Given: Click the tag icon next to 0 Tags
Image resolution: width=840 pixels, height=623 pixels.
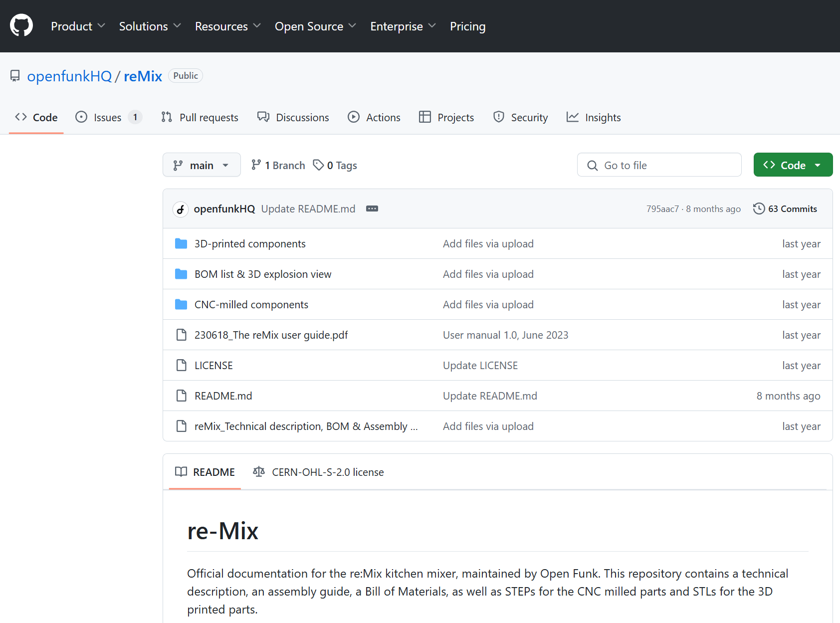Looking at the screenshot, I should (318, 165).
